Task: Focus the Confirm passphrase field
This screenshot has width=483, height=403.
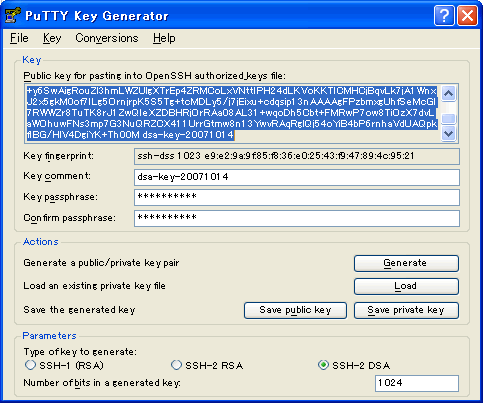Action: pos(297,218)
